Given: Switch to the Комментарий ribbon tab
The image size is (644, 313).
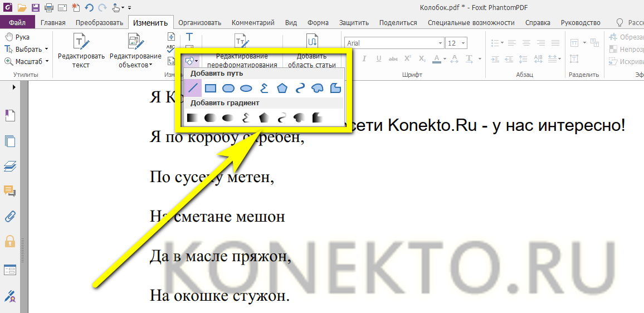Looking at the screenshot, I should 252,23.
